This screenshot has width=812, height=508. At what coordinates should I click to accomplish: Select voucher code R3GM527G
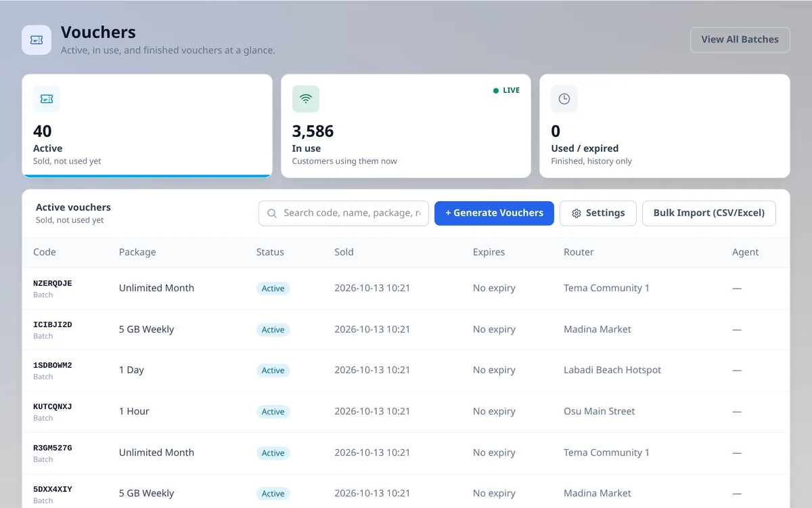pos(53,448)
